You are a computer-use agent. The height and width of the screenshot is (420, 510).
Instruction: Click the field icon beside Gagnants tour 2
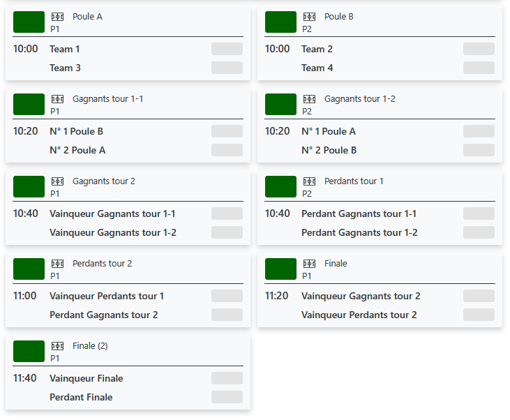click(57, 181)
